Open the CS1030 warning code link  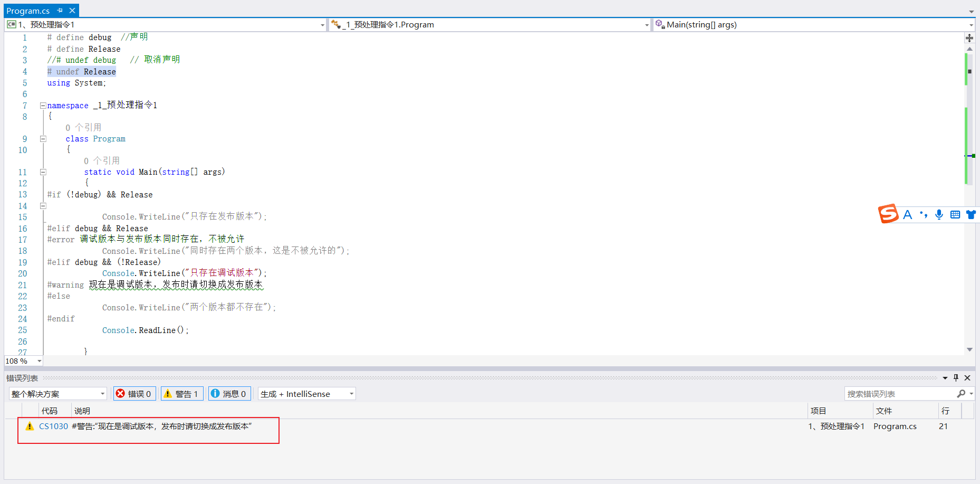pyautogui.click(x=53, y=426)
